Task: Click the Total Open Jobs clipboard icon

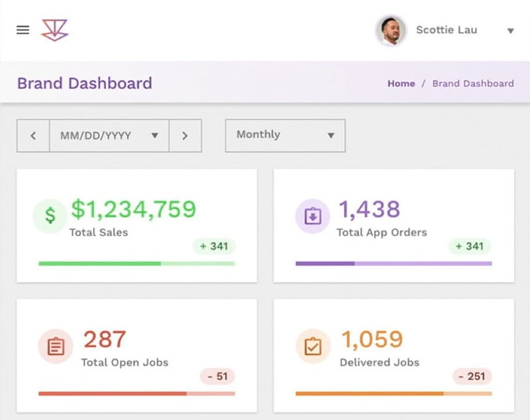Action: 56,346
